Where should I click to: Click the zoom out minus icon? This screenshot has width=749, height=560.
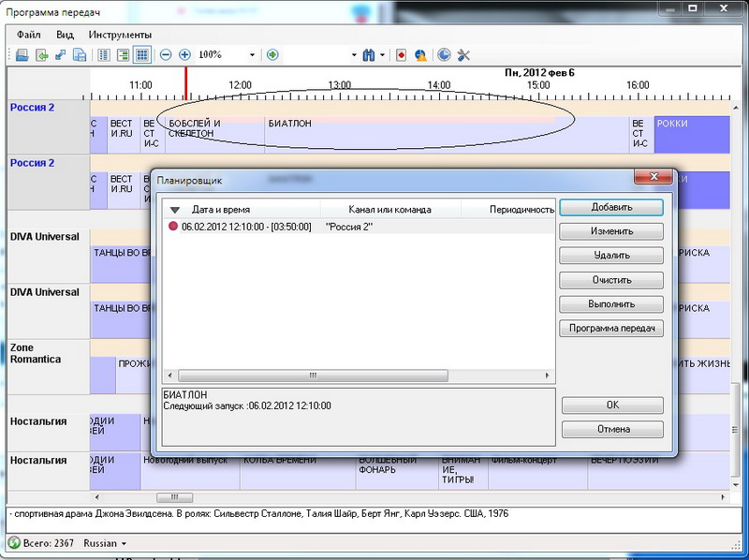click(x=166, y=55)
